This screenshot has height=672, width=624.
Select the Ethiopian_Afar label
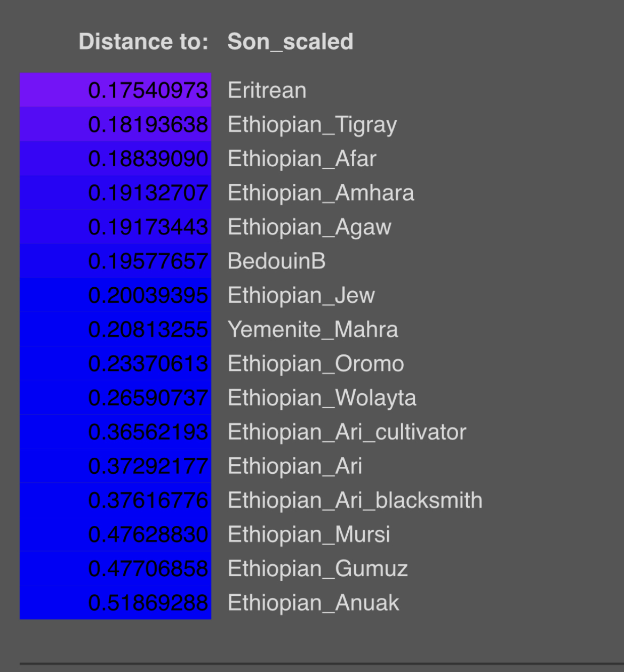(302, 159)
